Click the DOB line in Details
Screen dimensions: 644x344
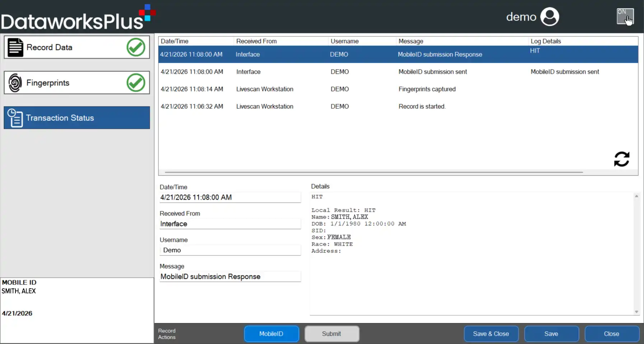[359, 223]
